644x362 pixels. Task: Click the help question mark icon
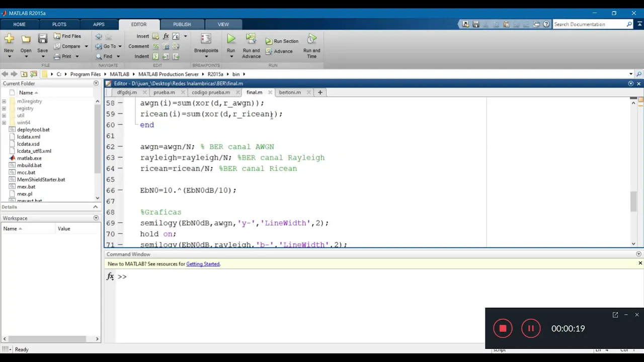click(546, 24)
